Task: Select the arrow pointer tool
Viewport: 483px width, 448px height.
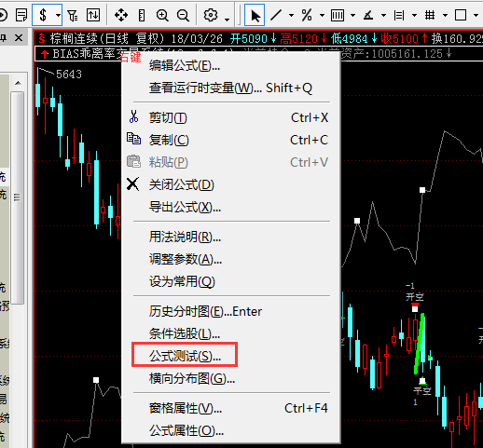Action: pos(255,15)
